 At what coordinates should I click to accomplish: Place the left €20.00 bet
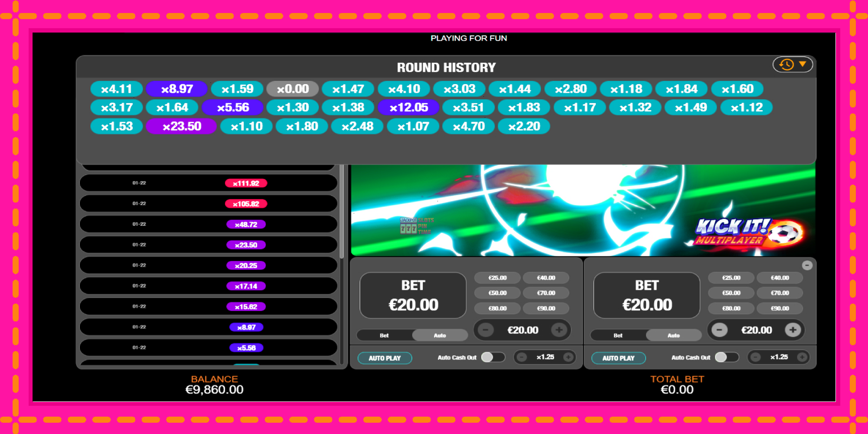click(x=413, y=296)
